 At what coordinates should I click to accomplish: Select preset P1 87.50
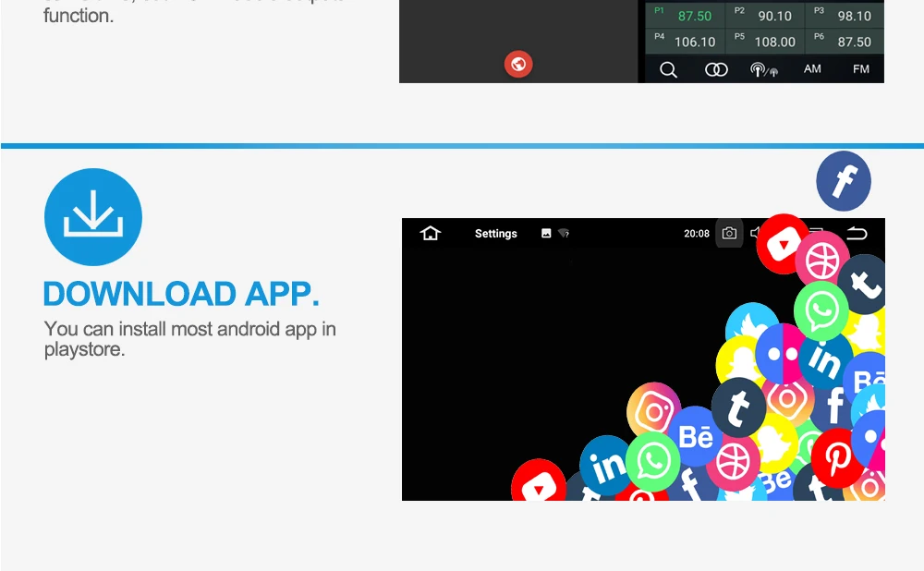click(x=685, y=16)
